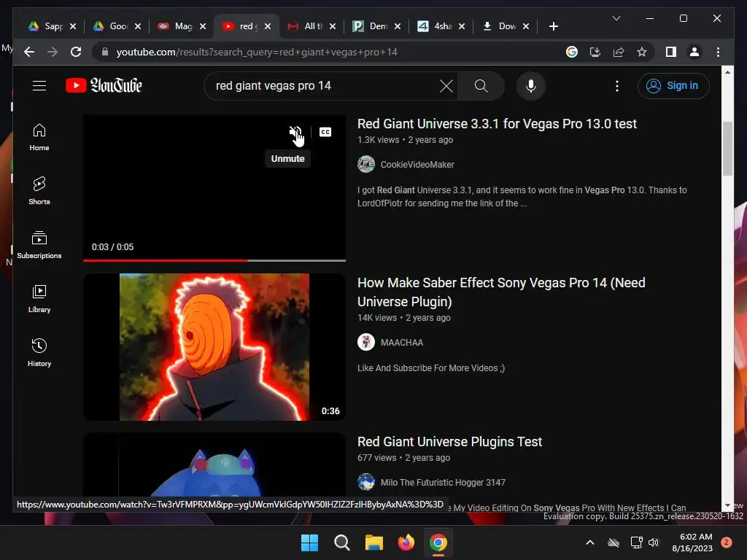Open Firefox from taskbar
Viewport: 747px width, 560px height.
(x=406, y=542)
